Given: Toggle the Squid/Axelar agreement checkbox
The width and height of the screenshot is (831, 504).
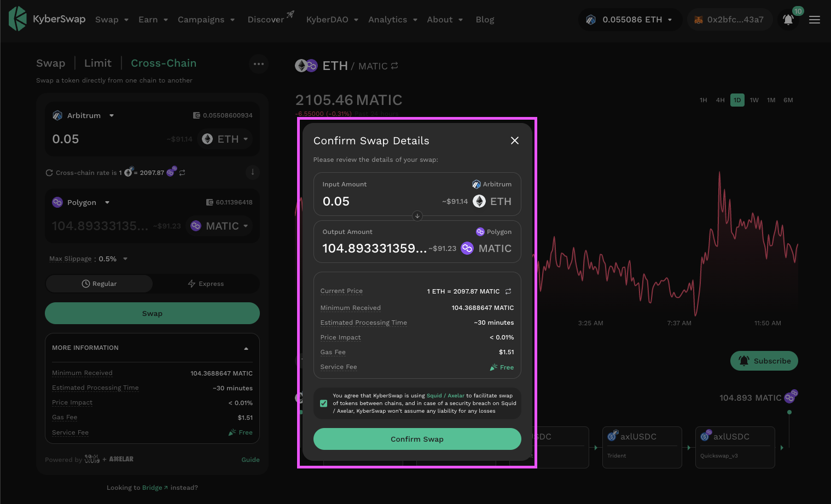Looking at the screenshot, I should click(324, 403).
